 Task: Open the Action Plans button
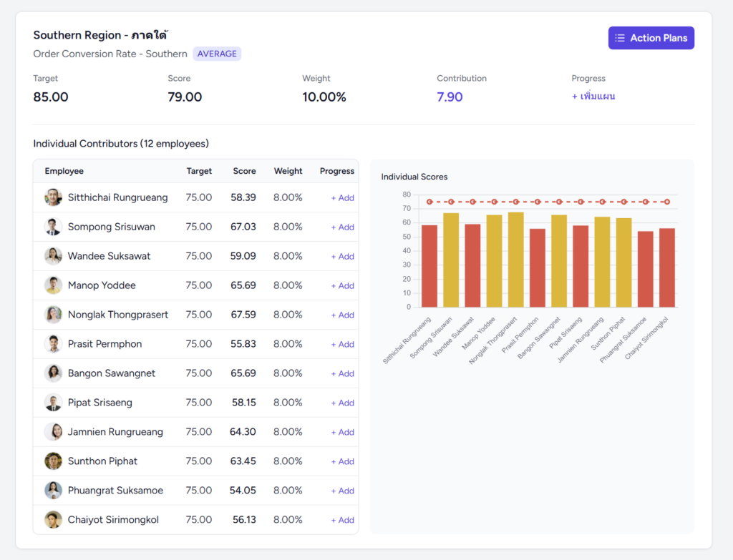(x=651, y=38)
